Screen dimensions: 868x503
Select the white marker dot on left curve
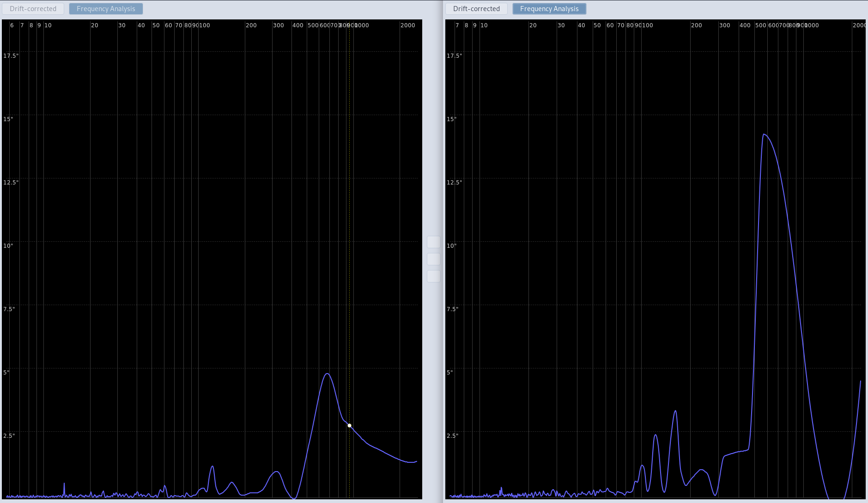tap(349, 425)
